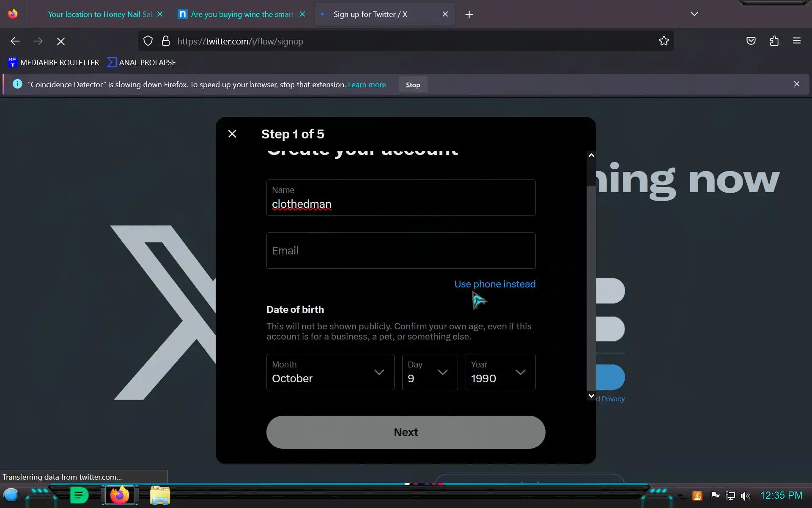Open the Firefox hamburger menu
This screenshot has width=812, height=508.
tap(797, 41)
